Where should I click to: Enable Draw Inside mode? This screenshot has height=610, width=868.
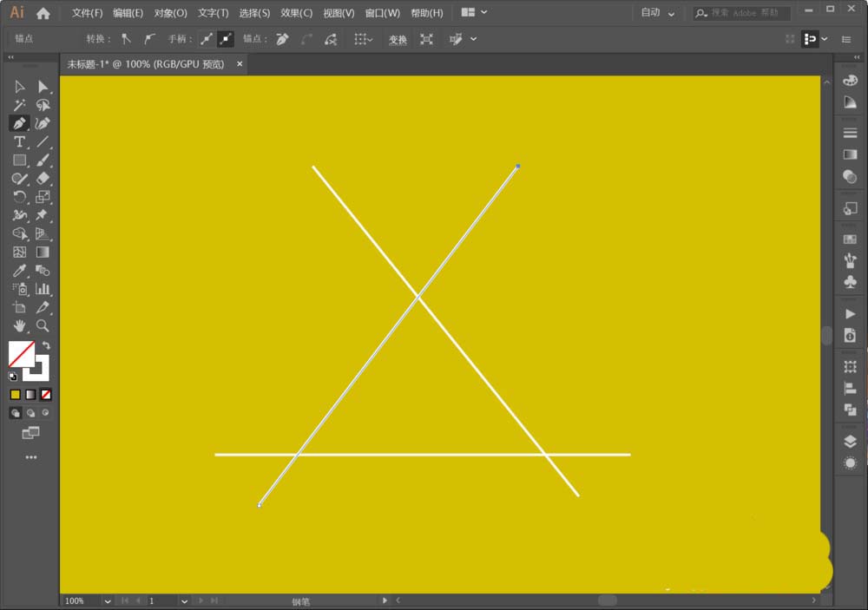pyautogui.click(x=45, y=413)
